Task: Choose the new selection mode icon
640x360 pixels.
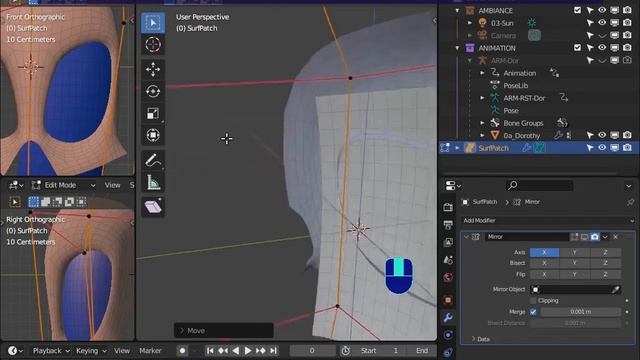Action: tap(33, 201)
